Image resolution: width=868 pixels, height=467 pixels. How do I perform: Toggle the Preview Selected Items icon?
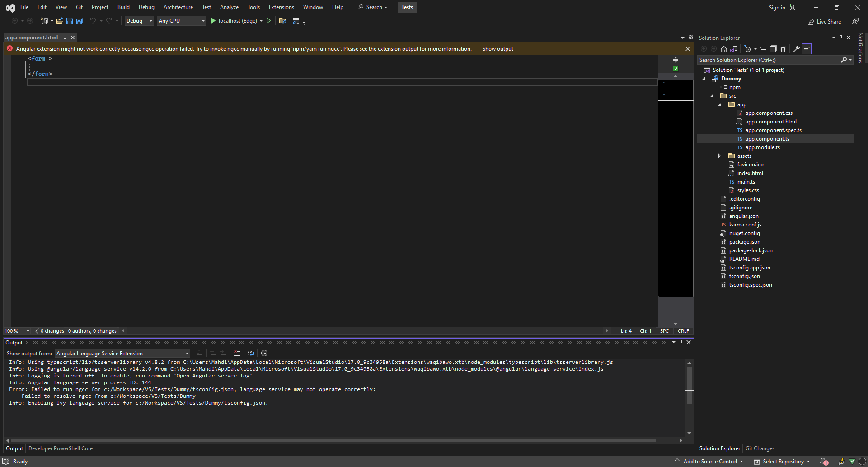coord(807,49)
